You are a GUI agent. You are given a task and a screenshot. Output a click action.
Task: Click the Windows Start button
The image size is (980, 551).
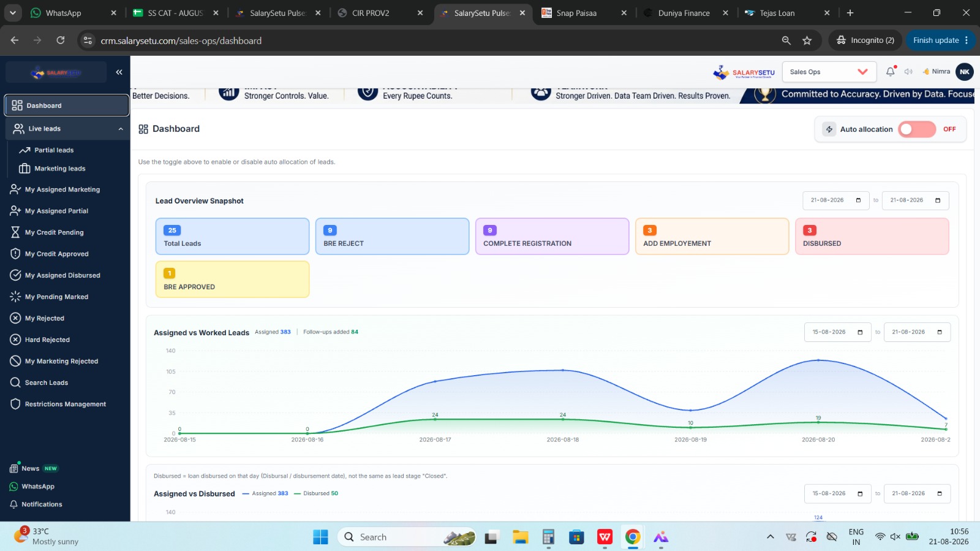click(320, 537)
